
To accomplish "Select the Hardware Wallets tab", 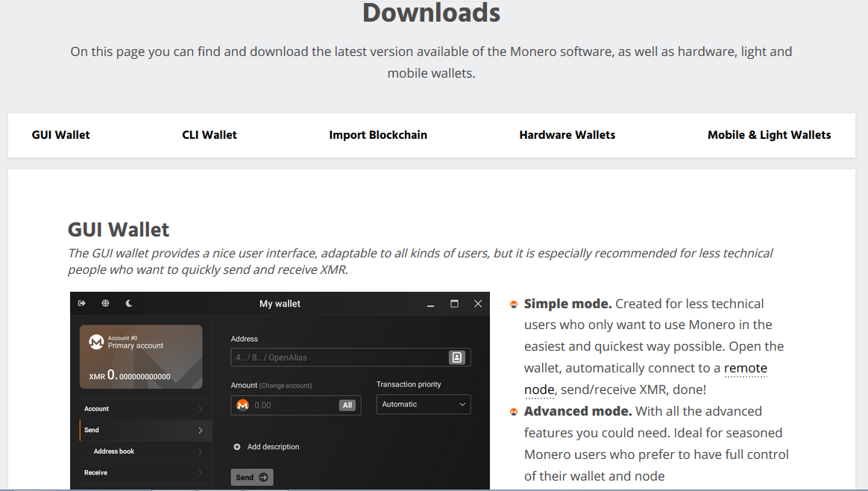I will click(567, 135).
